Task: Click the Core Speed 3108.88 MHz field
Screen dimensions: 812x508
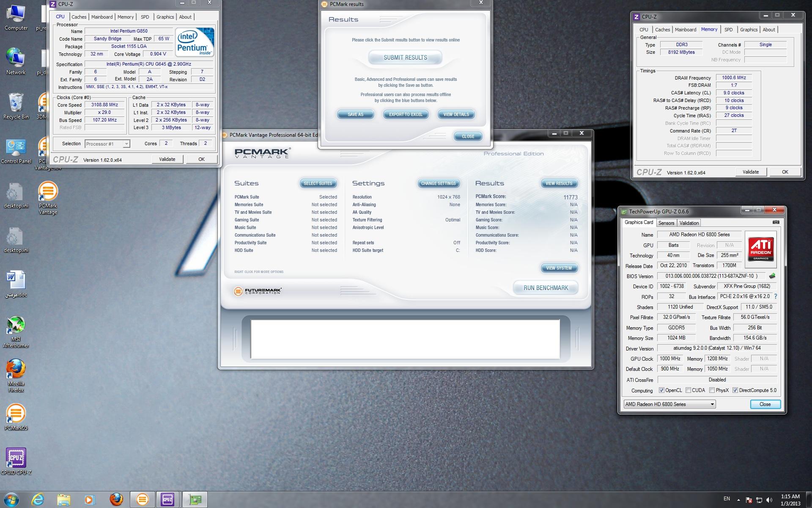Action: [x=104, y=105]
